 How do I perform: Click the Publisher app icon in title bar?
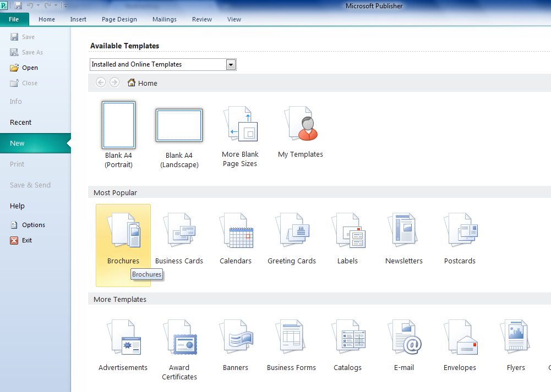[4, 5]
